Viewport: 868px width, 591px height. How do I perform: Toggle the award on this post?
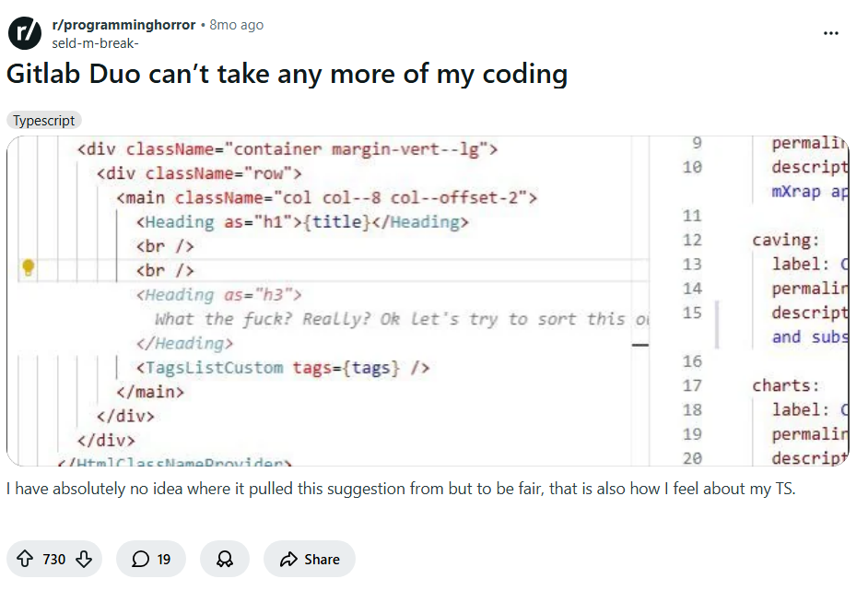224,559
